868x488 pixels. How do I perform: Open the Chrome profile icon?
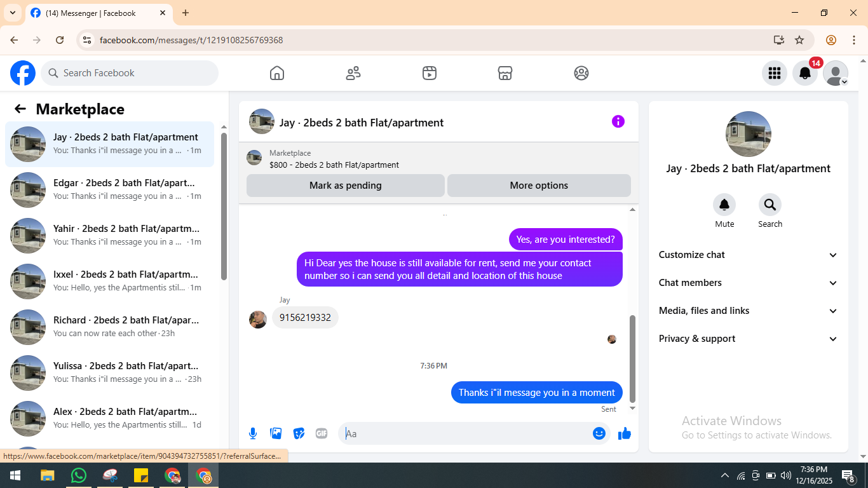point(831,40)
